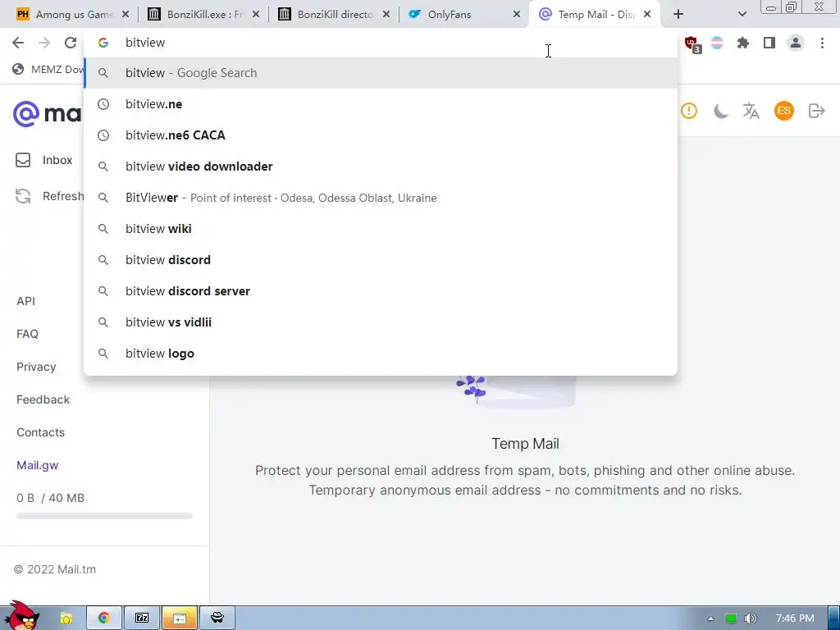Open the striped flag extension icon
This screenshot has height=630, width=840.
pos(717,43)
